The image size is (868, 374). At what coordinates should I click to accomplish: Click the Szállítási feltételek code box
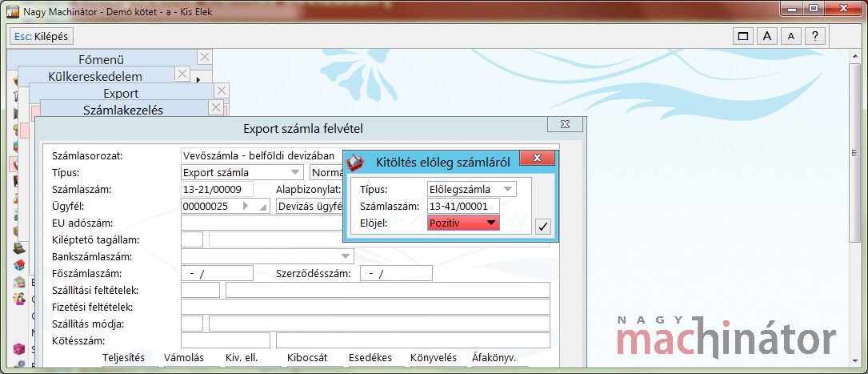[200, 290]
